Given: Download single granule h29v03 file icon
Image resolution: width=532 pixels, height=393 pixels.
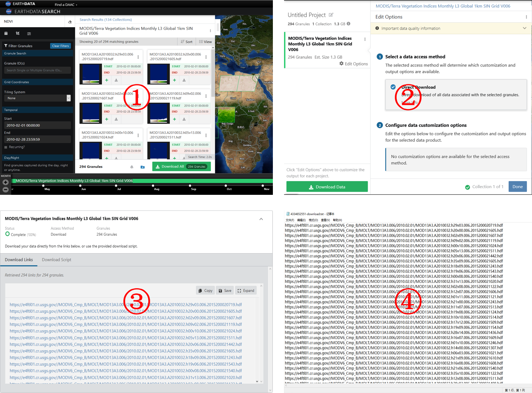Looking at the screenshot, I should (116, 80).
